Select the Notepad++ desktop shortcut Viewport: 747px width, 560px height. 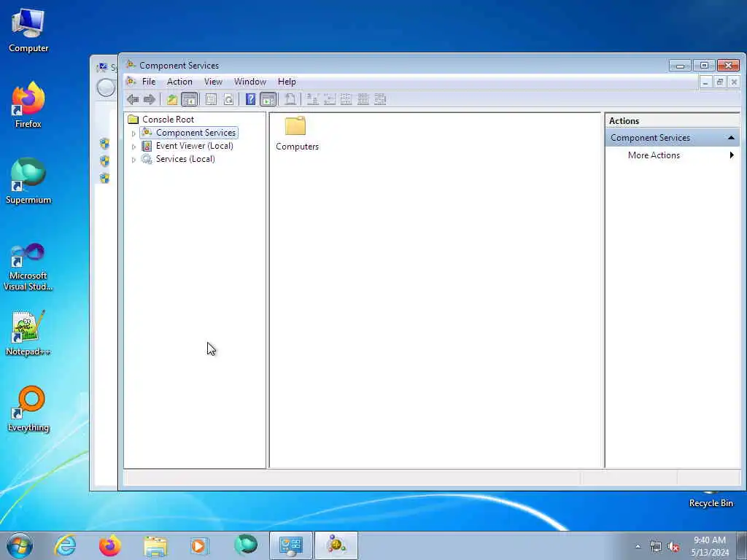click(28, 332)
